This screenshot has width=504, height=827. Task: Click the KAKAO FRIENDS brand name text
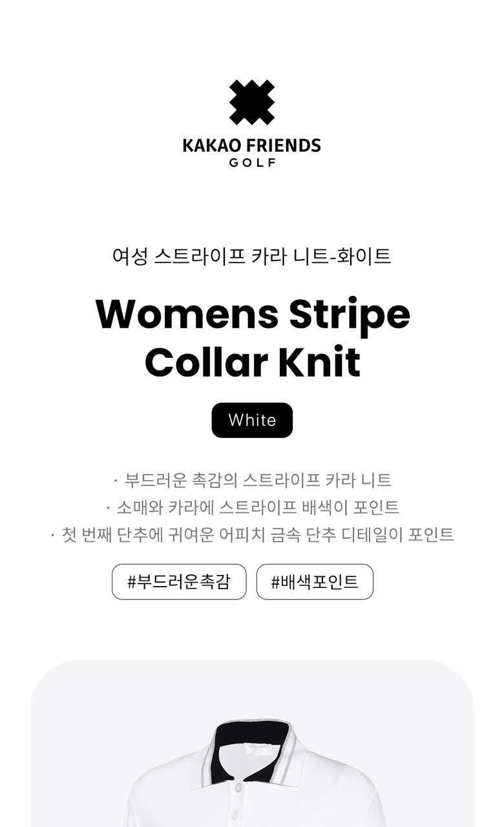pyautogui.click(x=252, y=145)
